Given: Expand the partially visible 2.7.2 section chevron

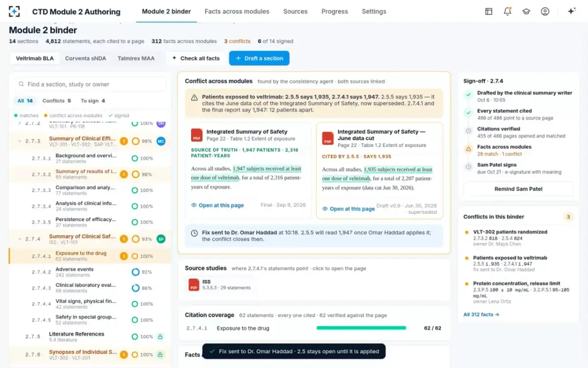Looking at the screenshot, I should pyautogui.click(x=20, y=123).
